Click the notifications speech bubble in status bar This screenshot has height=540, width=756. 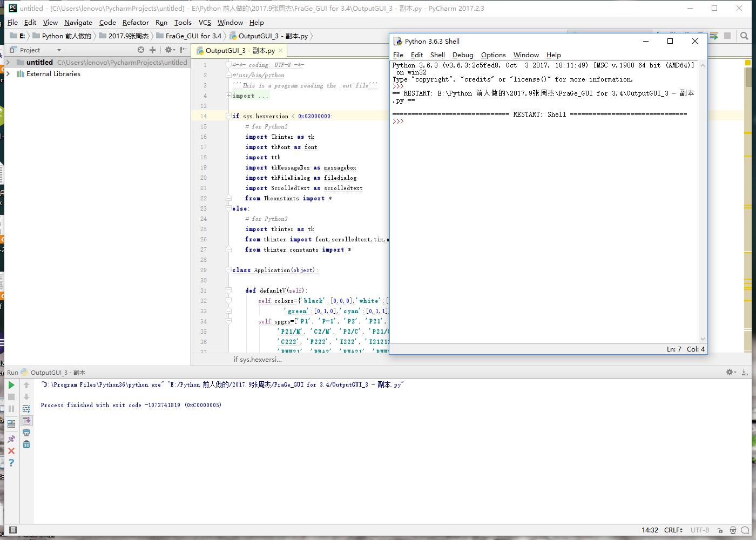pyautogui.click(x=745, y=530)
